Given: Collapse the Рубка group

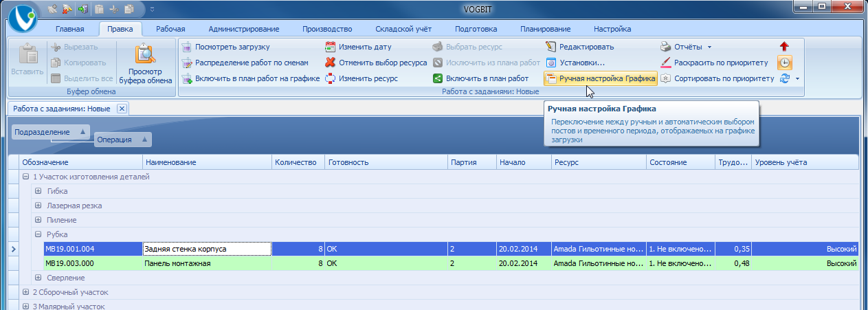Looking at the screenshot, I should point(38,234).
